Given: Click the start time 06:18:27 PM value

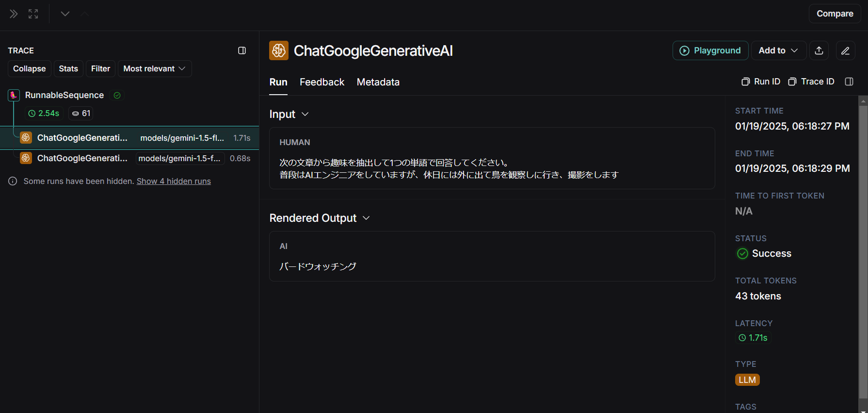Looking at the screenshot, I should click(792, 126).
